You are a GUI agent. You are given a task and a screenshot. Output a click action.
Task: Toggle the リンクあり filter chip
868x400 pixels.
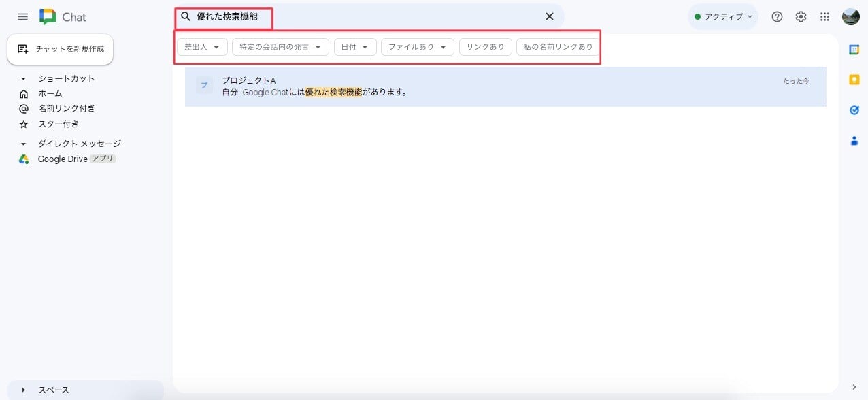click(x=486, y=47)
